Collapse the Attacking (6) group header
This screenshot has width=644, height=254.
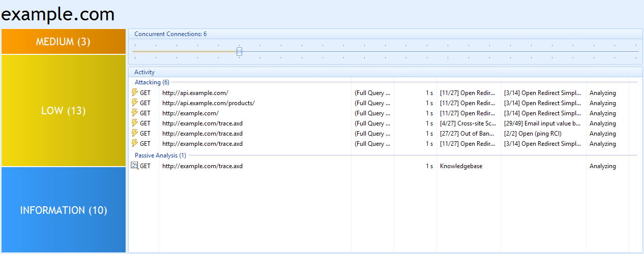(152, 82)
